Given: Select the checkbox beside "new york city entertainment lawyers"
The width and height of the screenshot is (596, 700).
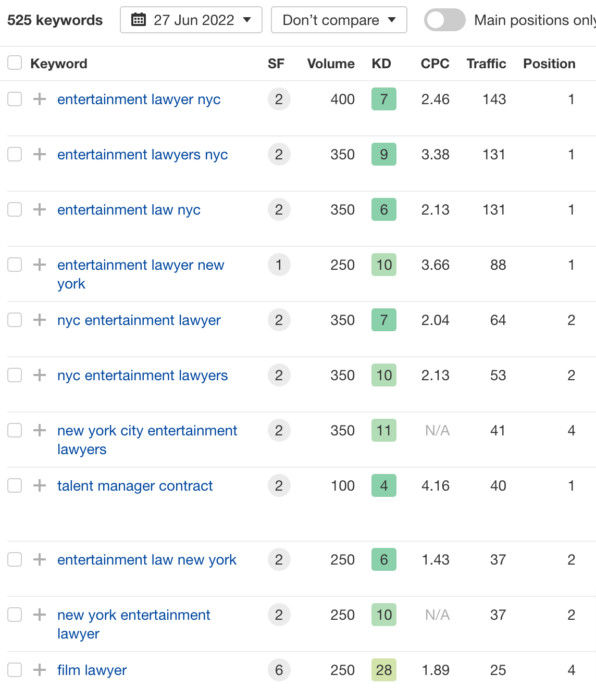Looking at the screenshot, I should click(14, 430).
